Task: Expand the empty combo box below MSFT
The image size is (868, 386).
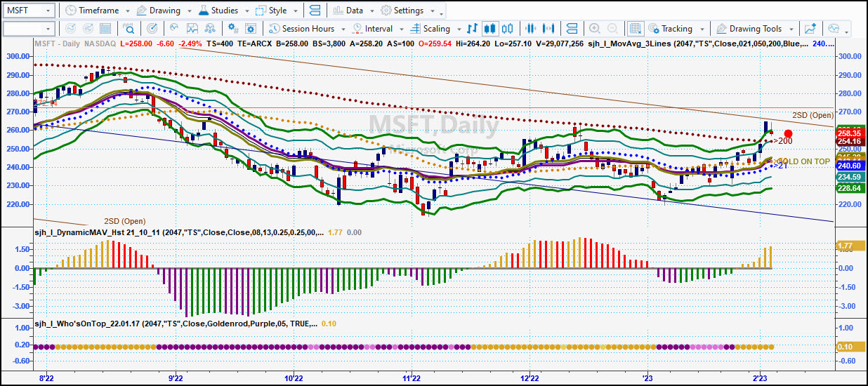Action: coord(48,29)
